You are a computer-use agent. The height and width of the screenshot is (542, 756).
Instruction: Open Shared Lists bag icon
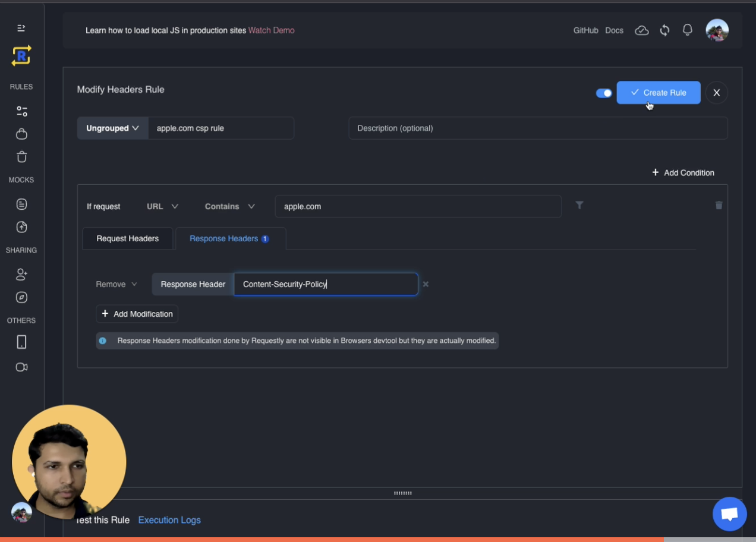coord(21,134)
